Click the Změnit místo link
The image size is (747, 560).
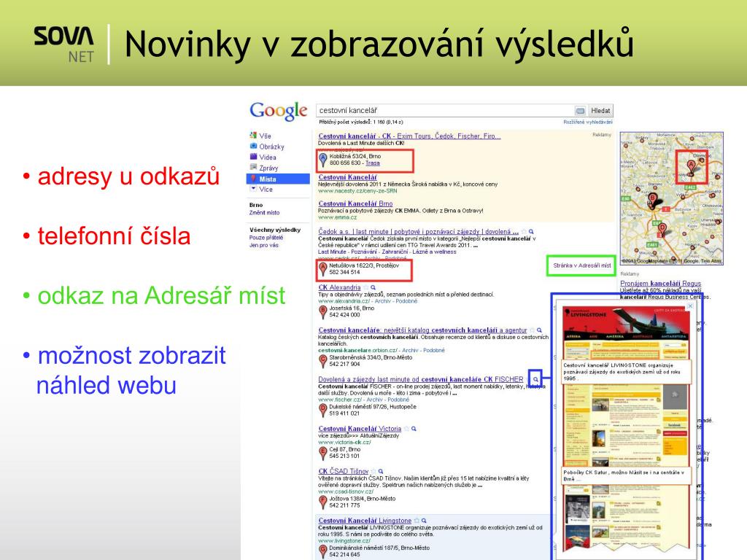tap(264, 213)
